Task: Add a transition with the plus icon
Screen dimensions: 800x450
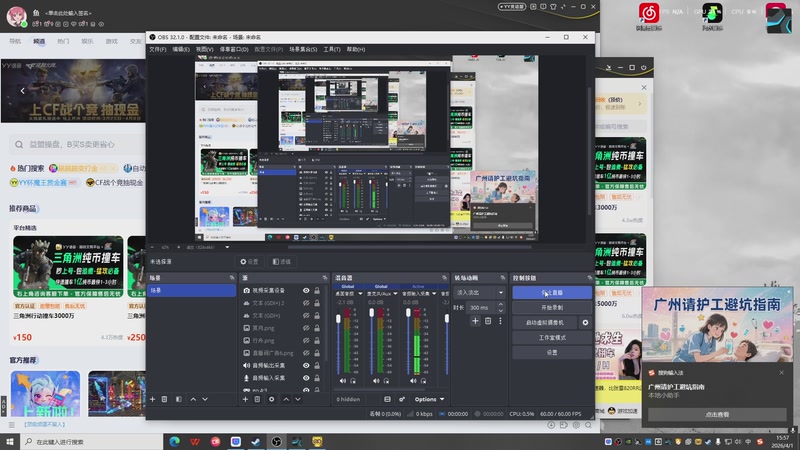Action: 475,321
